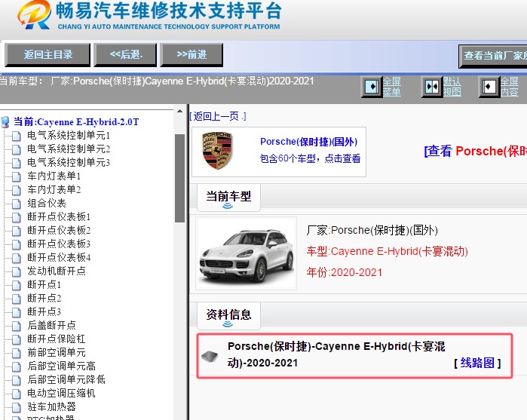Click the page icon next to 前部空调单元
The width and height of the screenshot is (527, 420).
16,353
